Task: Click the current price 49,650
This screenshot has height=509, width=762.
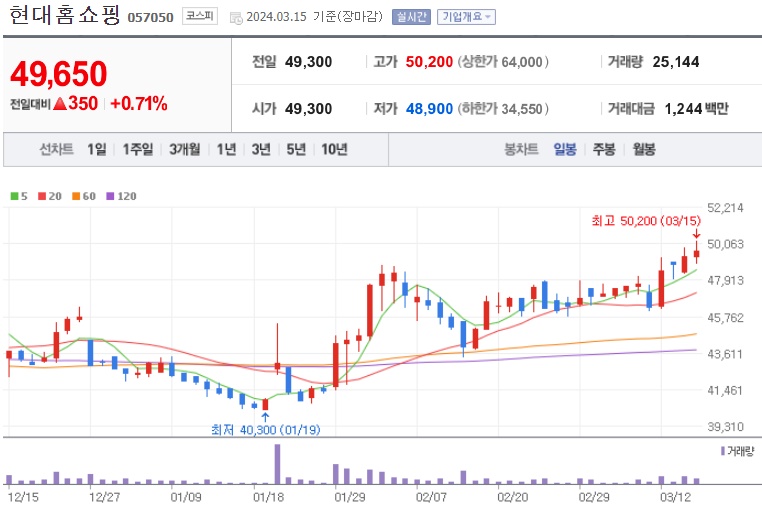Action: [x=58, y=74]
